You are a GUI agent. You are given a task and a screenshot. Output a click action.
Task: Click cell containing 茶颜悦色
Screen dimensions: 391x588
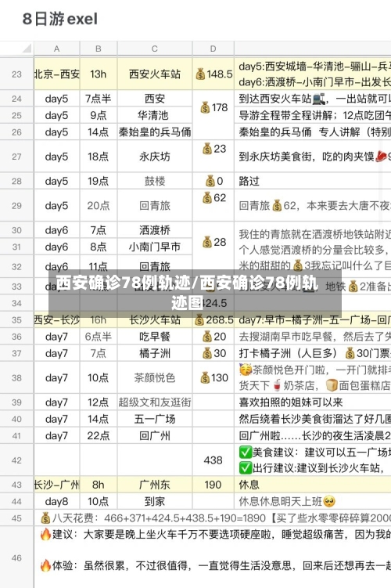pos(155,377)
